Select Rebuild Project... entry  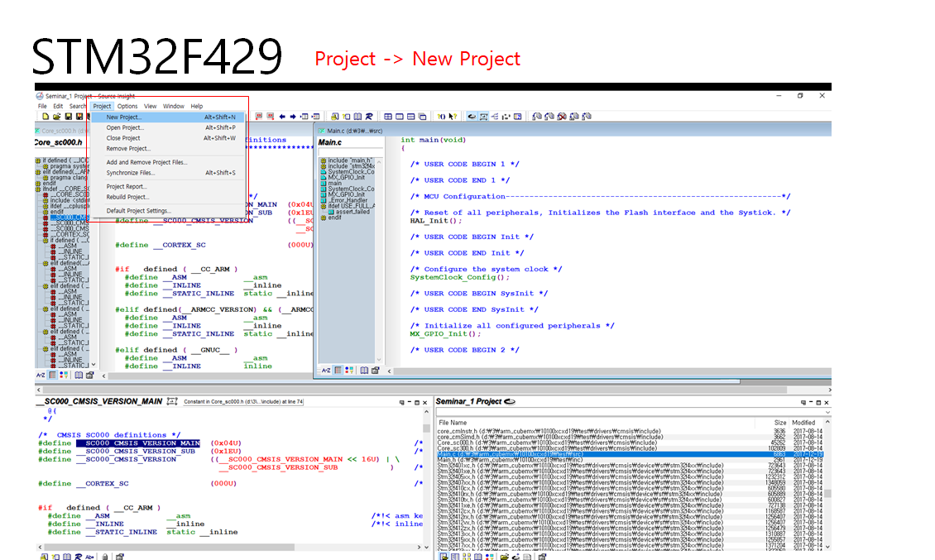167,197
